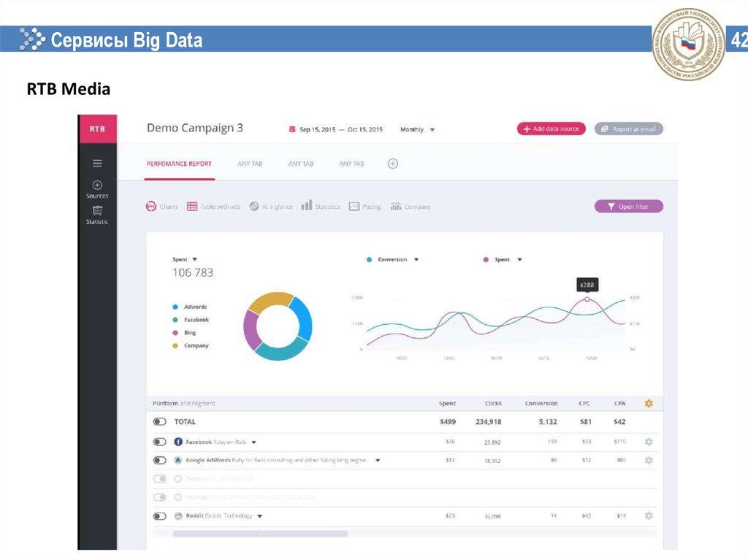Open Statistic in the left sidebar
748x560 pixels.
point(97,215)
